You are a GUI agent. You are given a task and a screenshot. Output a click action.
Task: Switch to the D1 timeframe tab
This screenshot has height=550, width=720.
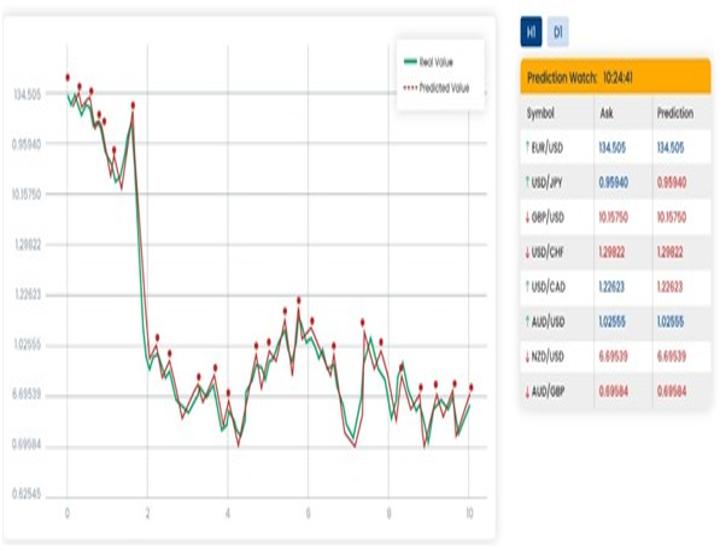(558, 33)
